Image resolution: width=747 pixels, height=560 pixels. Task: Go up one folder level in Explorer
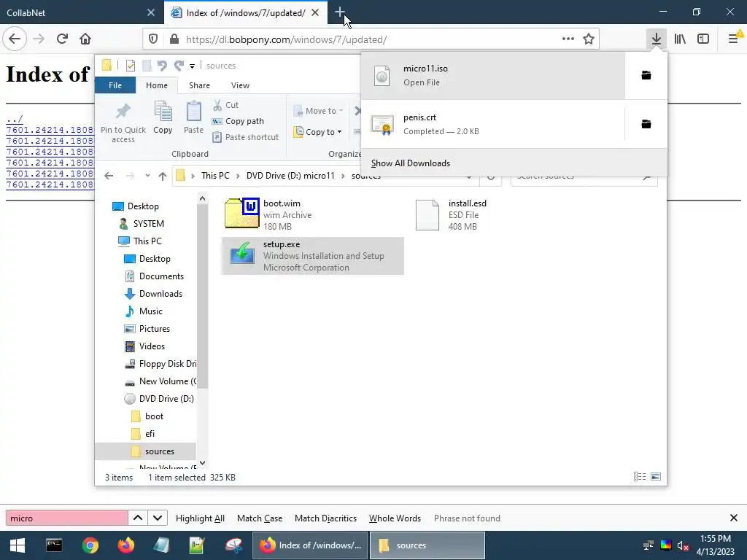click(x=163, y=176)
